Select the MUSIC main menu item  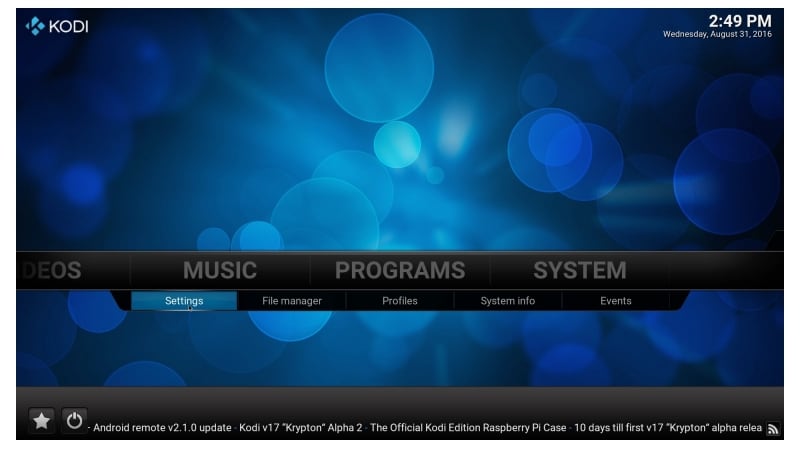click(x=219, y=270)
